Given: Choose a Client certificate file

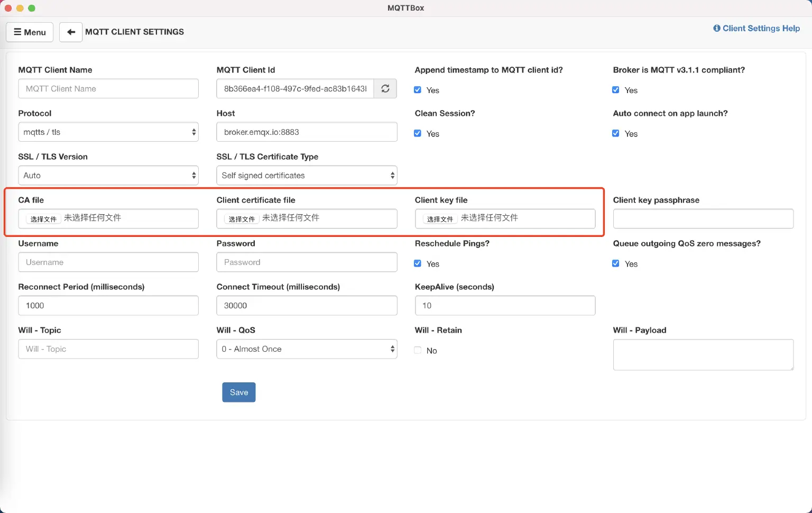Looking at the screenshot, I should [x=242, y=219].
